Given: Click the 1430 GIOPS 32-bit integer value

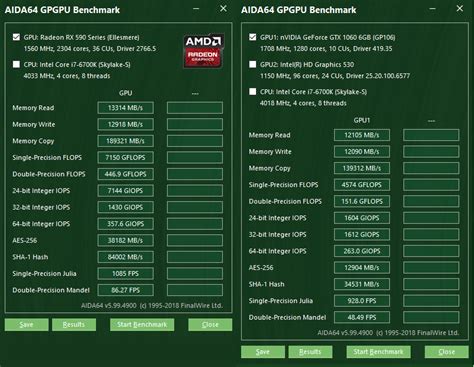Looking at the screenshot, I should 125,207.
